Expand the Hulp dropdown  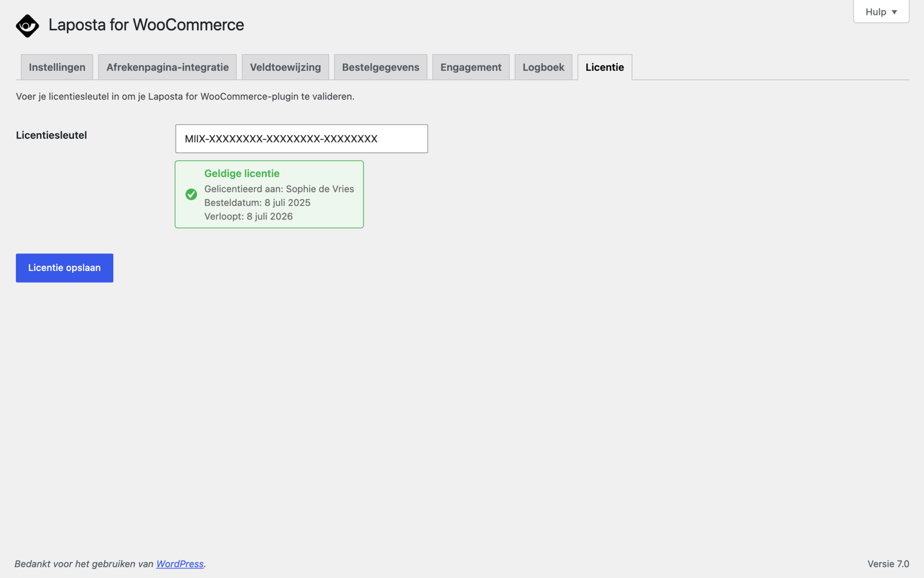[x=881, y=12]
